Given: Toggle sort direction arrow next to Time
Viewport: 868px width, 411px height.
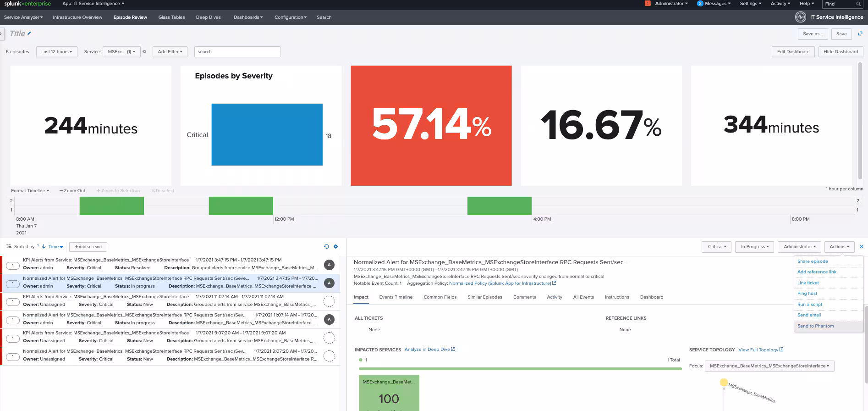Looking at the screenshot, I should tap(44, 247).
